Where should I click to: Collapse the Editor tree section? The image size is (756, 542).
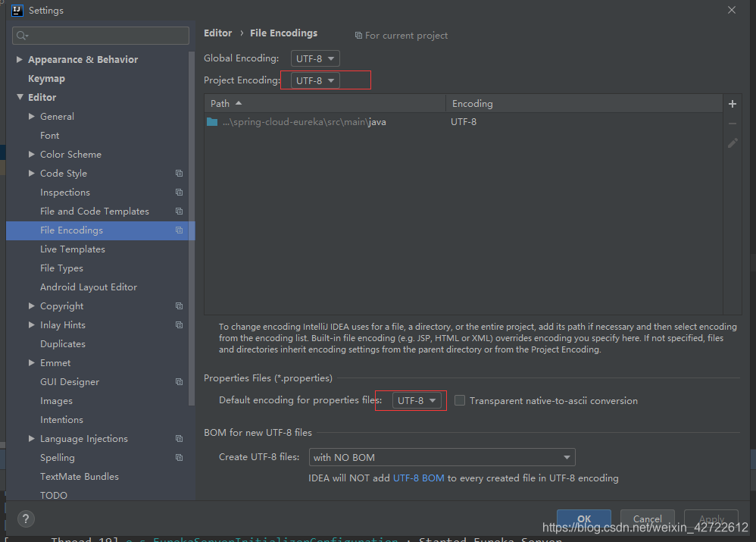click(x=20, y=97)
